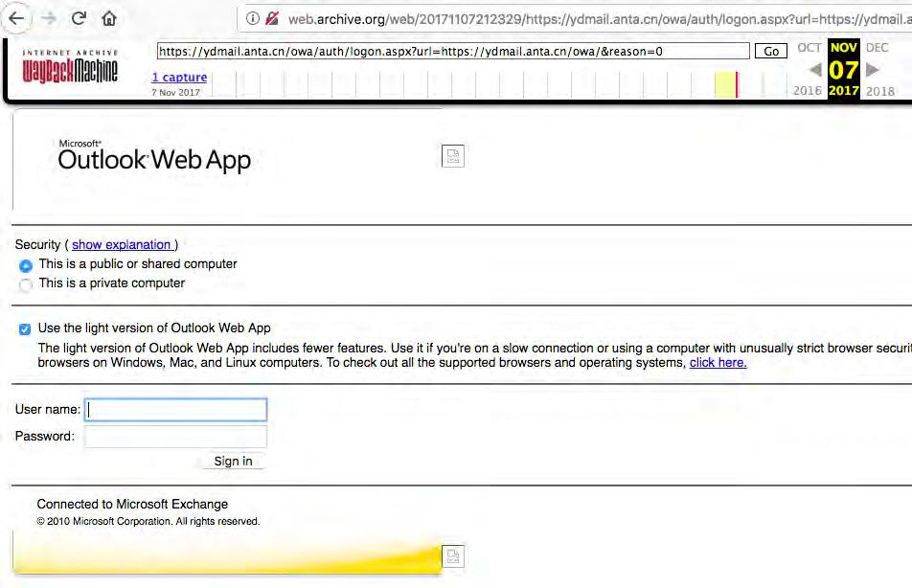Open the '1 capture' link
This screenshot has width=912, height=588.
point(179,77)
